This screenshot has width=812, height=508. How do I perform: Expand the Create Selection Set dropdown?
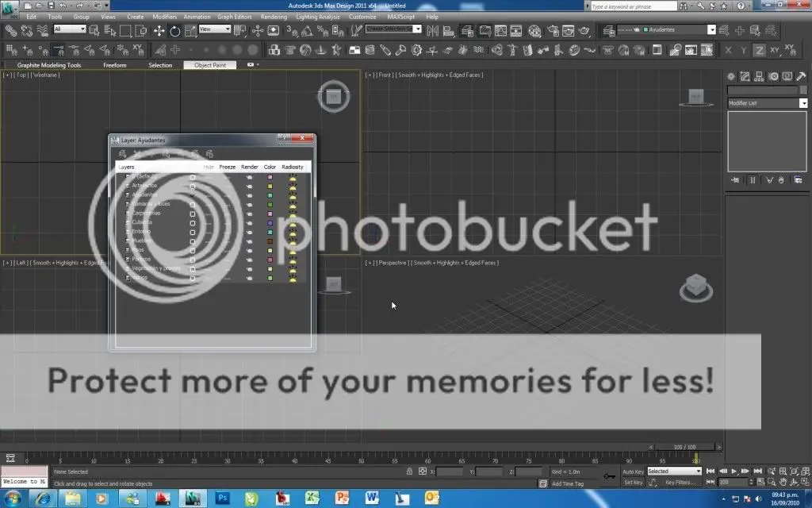tap(417, 29)
